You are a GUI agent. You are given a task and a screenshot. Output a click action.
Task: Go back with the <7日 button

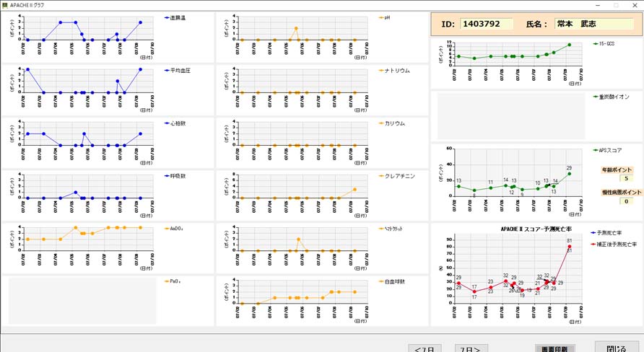tap(425, 348)
